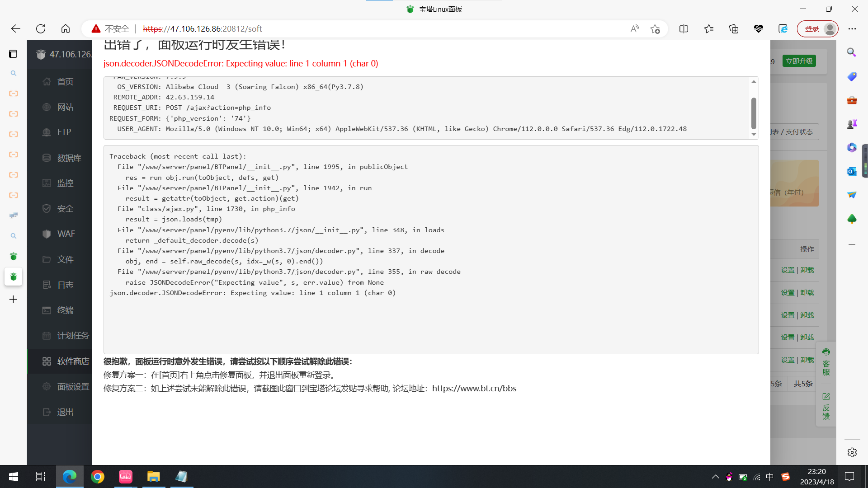
Task: Open sidebar settings gear
Action: tap(852, 452)
